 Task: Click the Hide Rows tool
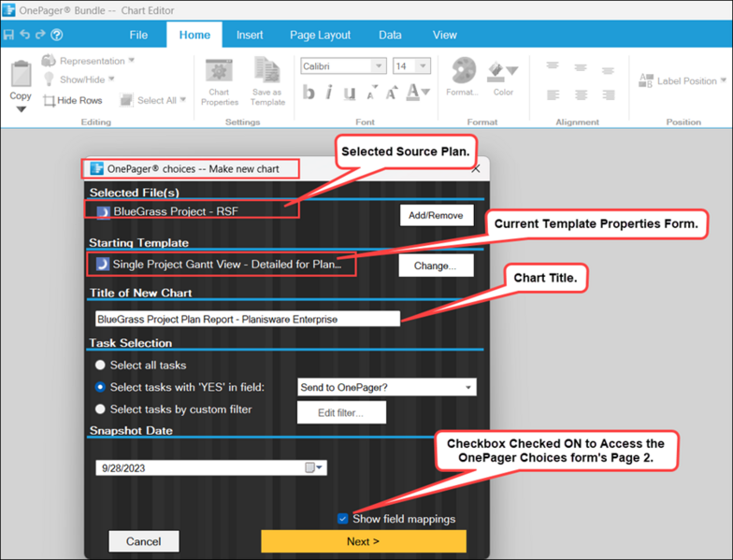tap(73, 100)
